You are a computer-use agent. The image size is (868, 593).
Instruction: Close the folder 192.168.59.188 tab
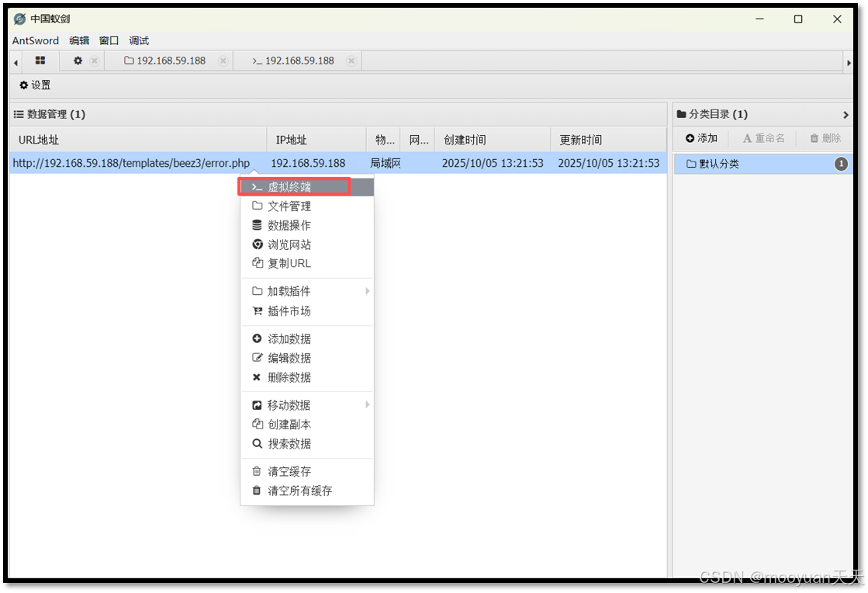point(223,61)
